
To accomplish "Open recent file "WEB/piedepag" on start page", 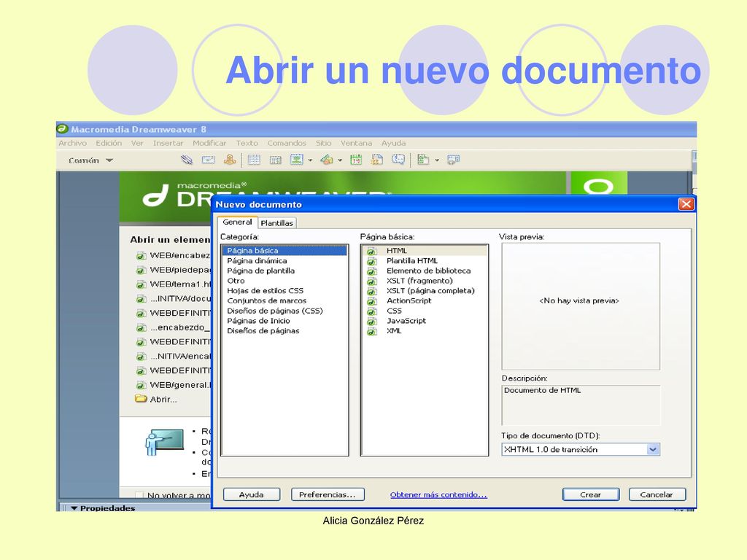I will pos(174,270).
